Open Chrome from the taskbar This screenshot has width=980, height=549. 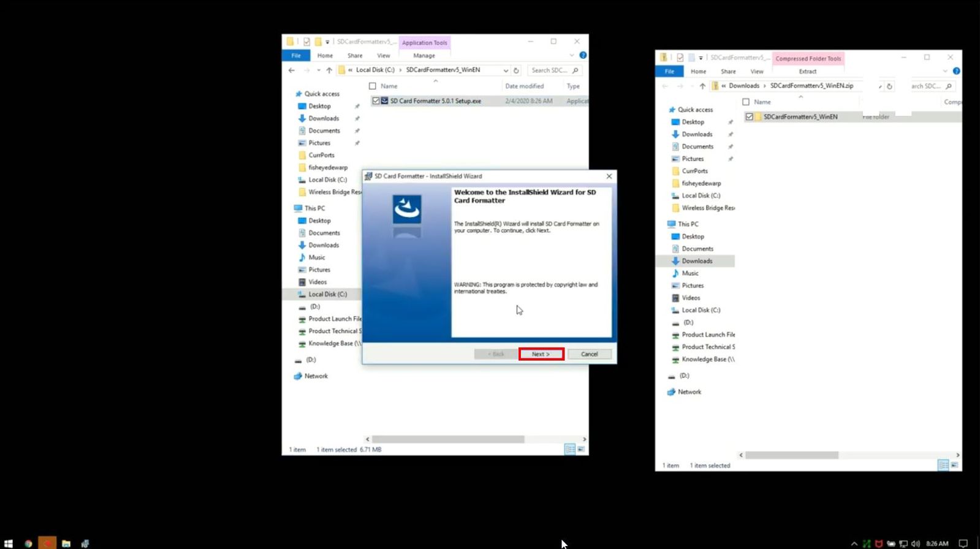coord(28,543)
